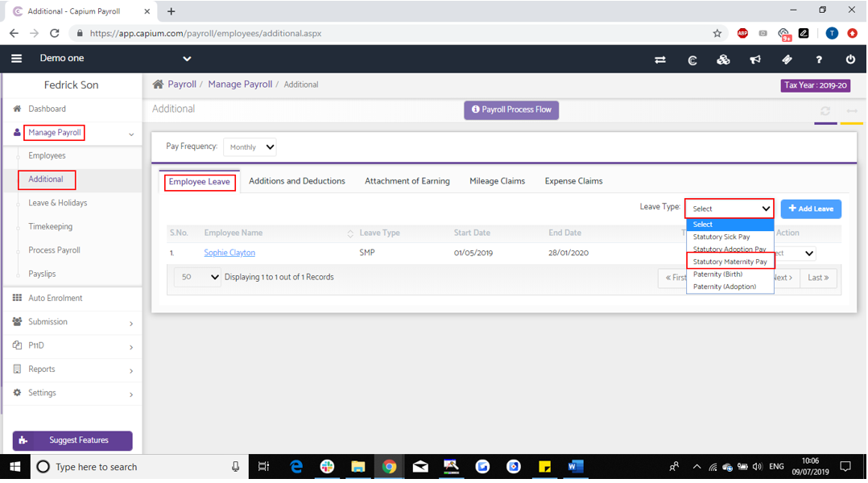
Task: Choose Paternity (Adoption) option
Action: click(730, 287)
